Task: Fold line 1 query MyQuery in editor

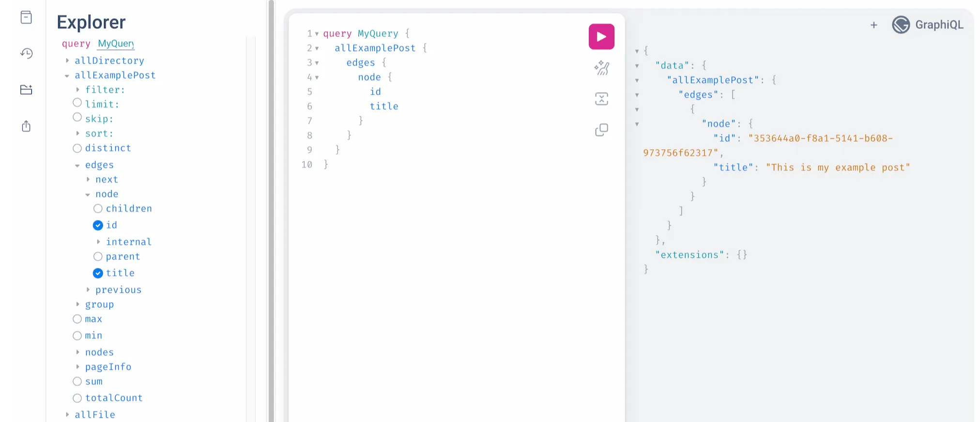Action: click(x=317, y=34)
